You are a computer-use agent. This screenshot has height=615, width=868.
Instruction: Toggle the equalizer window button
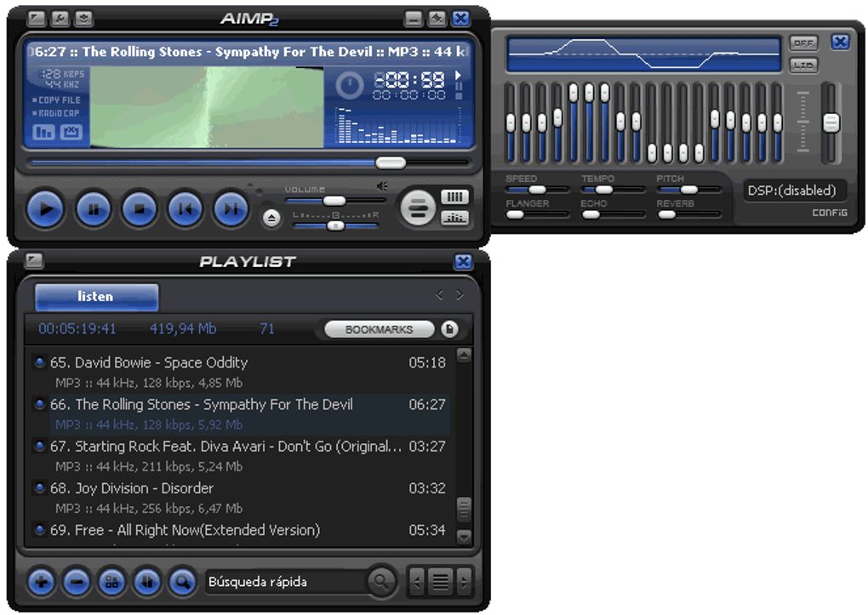point(454,218)
